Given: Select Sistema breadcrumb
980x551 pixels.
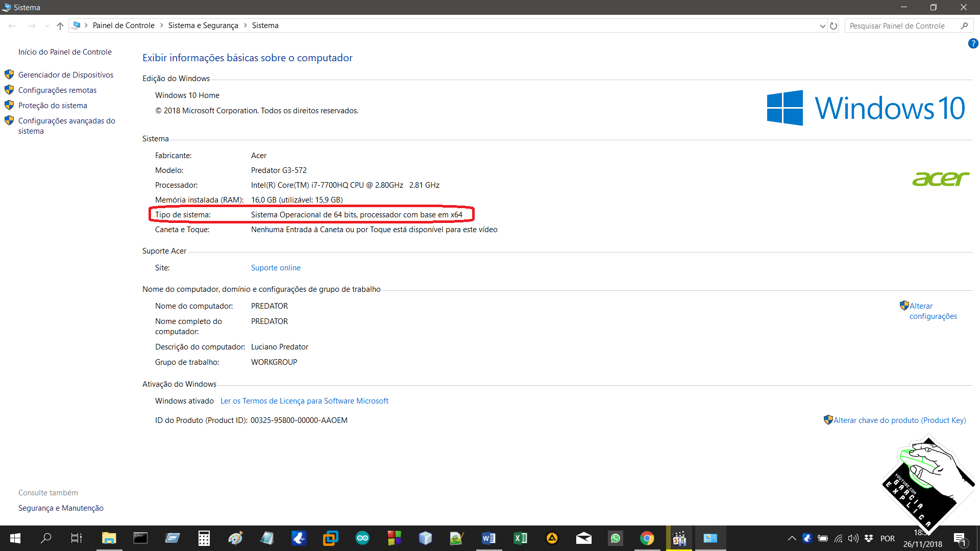Looking at the screenshot, I should [265, 25].
